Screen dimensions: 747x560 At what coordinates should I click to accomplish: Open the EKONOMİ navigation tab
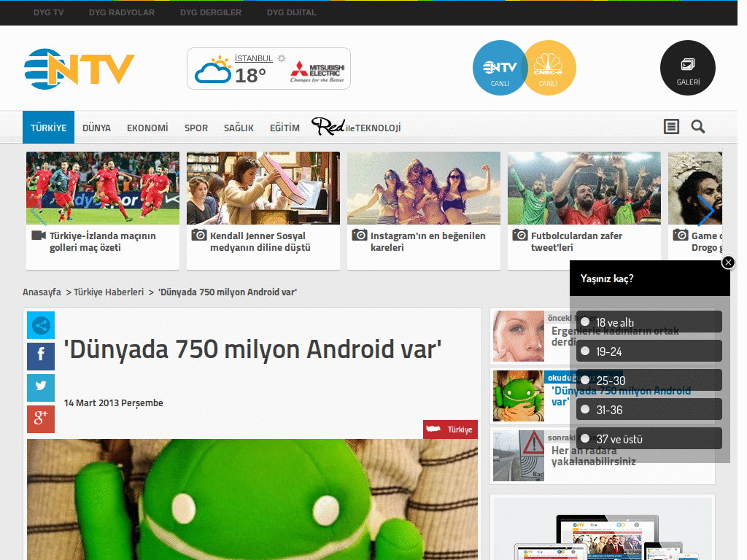[x=147, y=128]
